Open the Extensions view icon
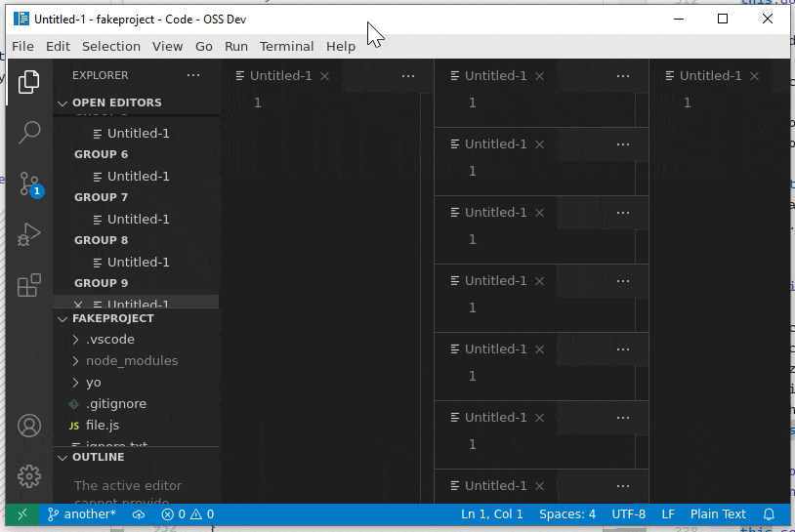Viewport: 795px width, 532px height. (29, 285)
